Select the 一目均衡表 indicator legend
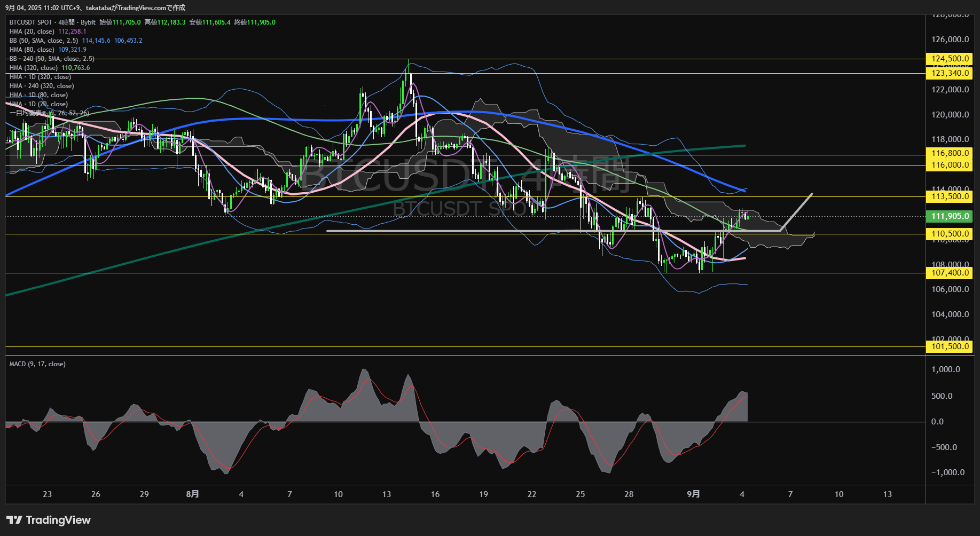The height and width of the screenshot is (536, 980). pos(49,113)
